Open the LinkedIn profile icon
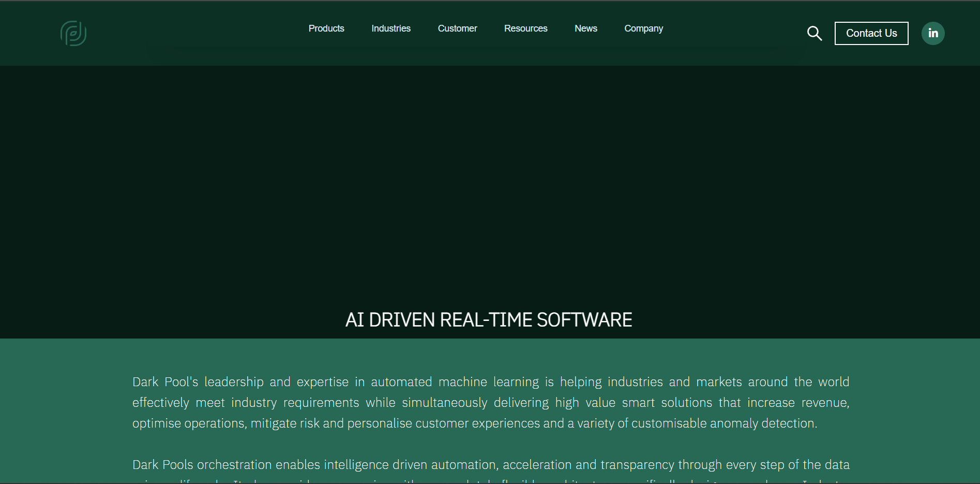The width and height of the screenshot is (980, 484). (933, 33)
